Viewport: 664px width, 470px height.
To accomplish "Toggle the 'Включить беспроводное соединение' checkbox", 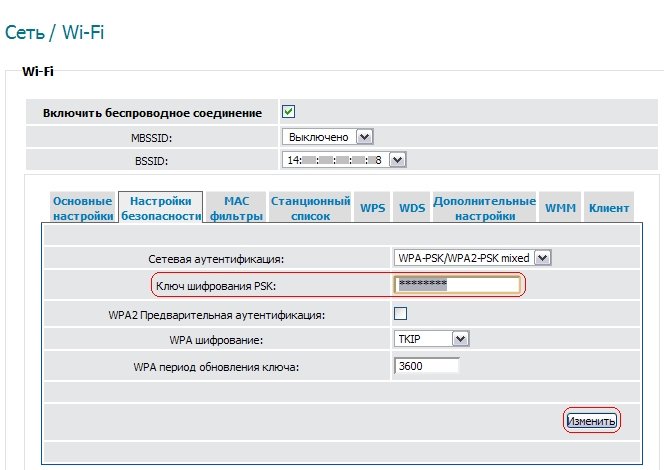I will 289,112.
